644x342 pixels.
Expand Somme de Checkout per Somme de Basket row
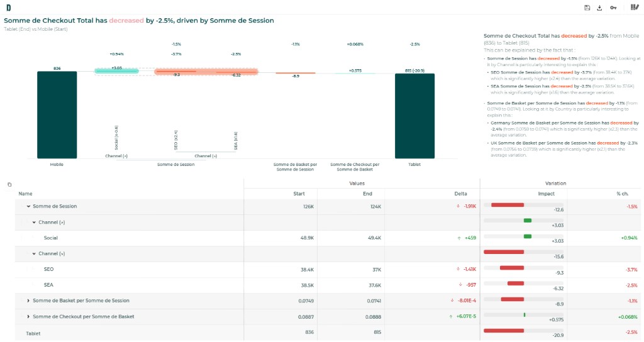coord(28,317)
